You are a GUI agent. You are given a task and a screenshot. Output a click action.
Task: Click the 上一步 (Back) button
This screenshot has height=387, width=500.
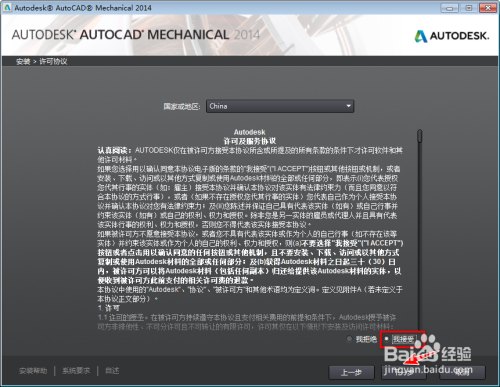(x=351, y=372)
